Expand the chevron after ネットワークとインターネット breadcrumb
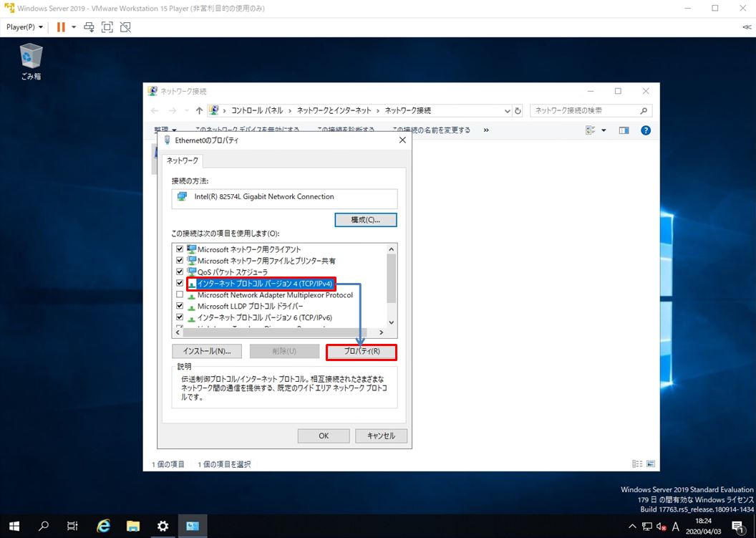The image size is (756, 538). coord(378,110)
